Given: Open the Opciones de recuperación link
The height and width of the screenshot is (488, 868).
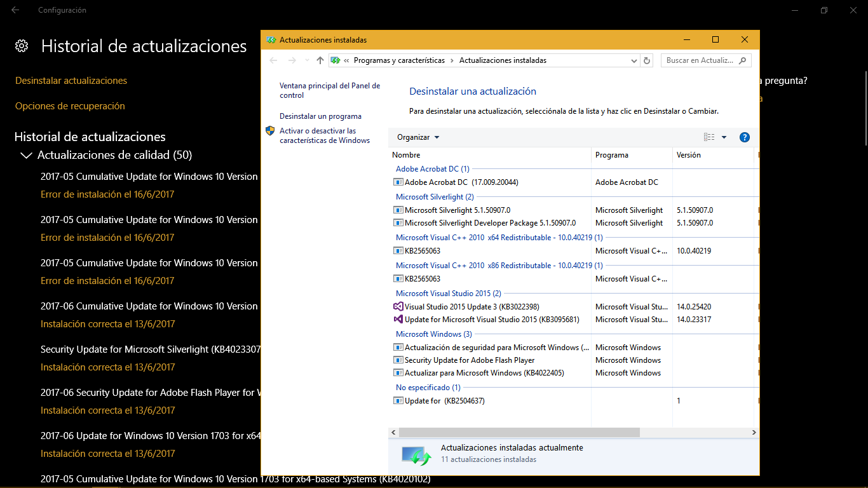Looking at the screenshot, I should click(70, 106).
